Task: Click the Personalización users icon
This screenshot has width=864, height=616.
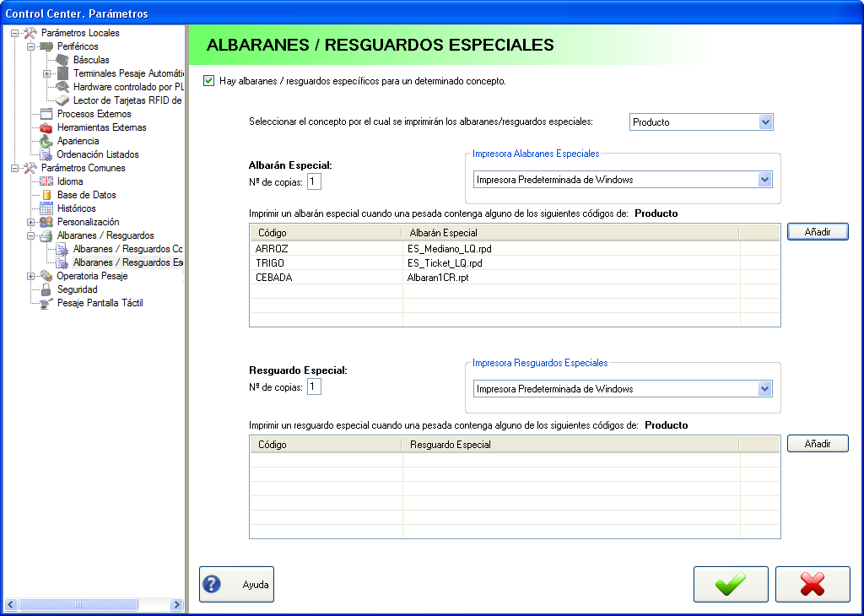Action: [x=46, y=222]
